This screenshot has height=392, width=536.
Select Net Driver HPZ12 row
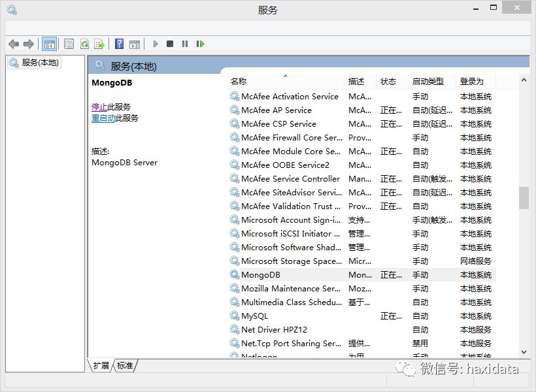coord(361,329)
